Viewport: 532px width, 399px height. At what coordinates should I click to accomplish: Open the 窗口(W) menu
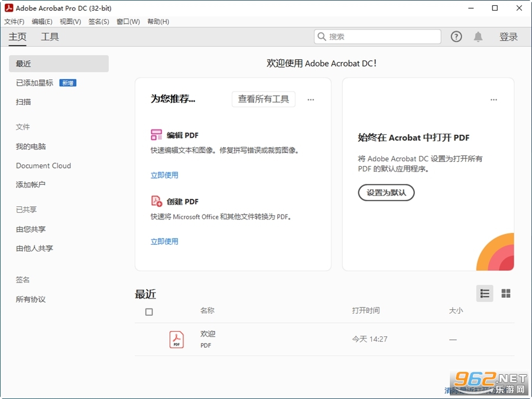click(x=128, y=22)
